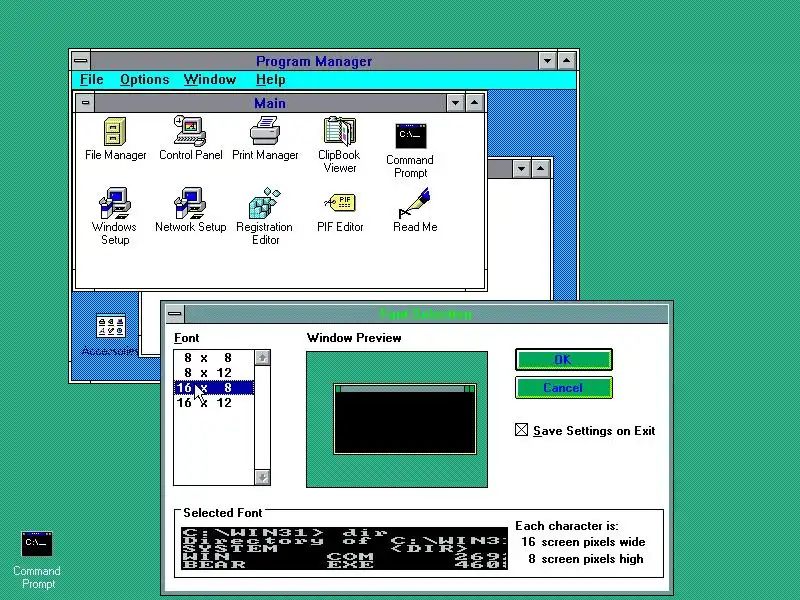
Task: Click the Window Preview terminal thumbnail
Action: [405, 419]
